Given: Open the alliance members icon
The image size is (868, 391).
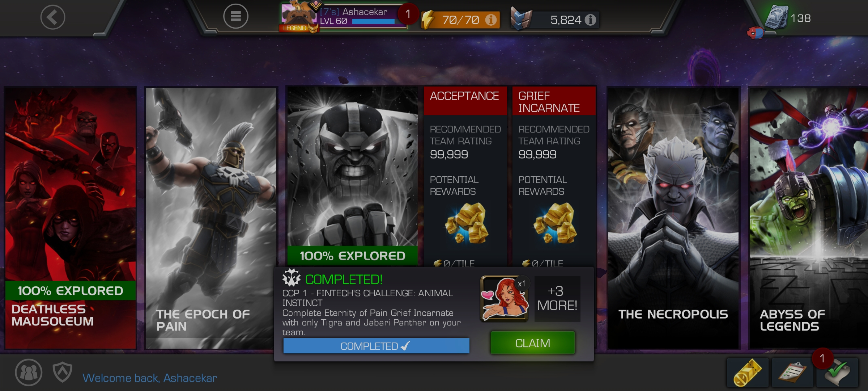Looking at the screenshot, I should 29,372.
